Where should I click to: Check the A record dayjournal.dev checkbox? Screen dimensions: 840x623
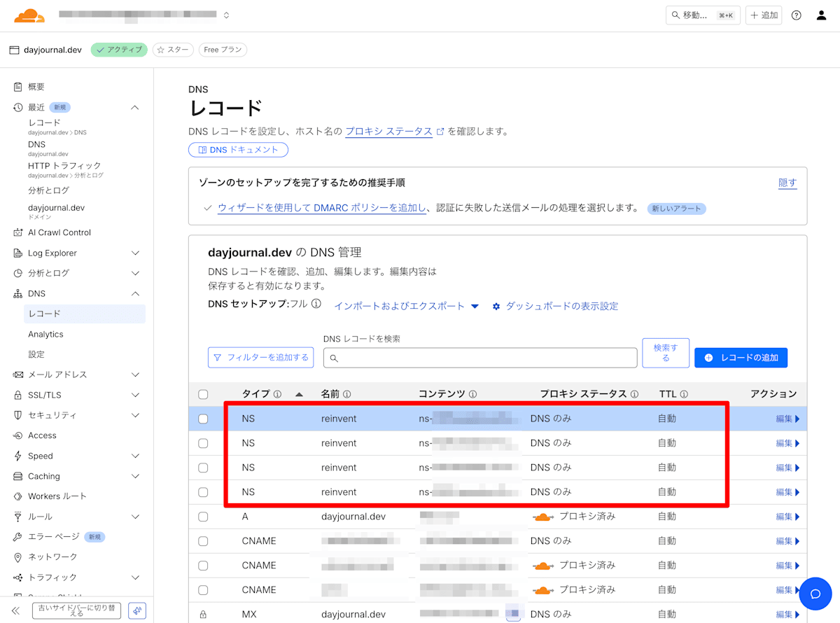(203, 517)
